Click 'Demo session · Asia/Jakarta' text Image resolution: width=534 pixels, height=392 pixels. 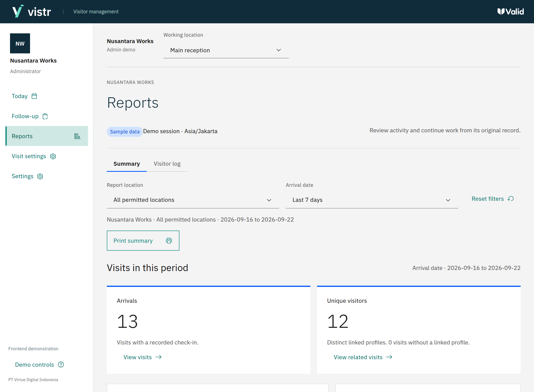pos(180,131)
